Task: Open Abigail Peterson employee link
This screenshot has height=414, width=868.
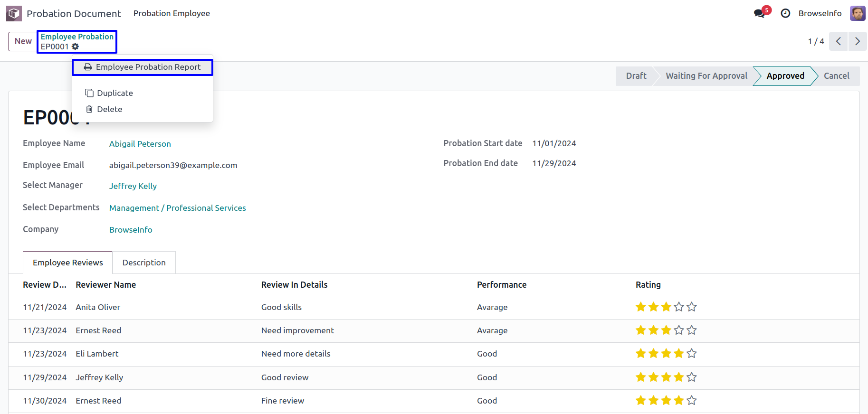Action: point(140,144)
